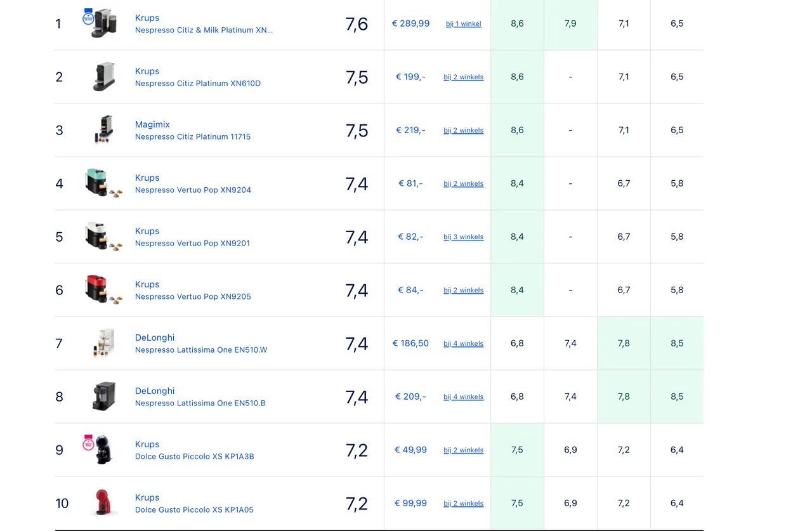Screen dimensions: 812x531
Task: Open Lattissima One EN510.W product image
Action: click(x=104, y=344)
